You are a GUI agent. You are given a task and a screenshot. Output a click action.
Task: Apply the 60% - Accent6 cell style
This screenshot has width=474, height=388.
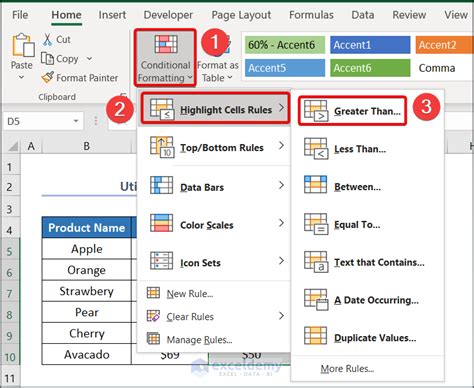tap(285, 45)
